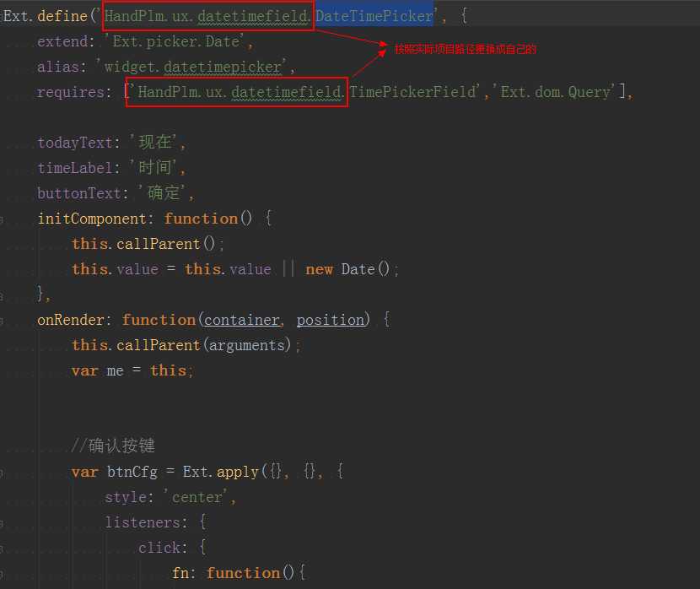Click the 'click:' property
This screenshot has width=700, height=589.
click(x=162, y=548)
